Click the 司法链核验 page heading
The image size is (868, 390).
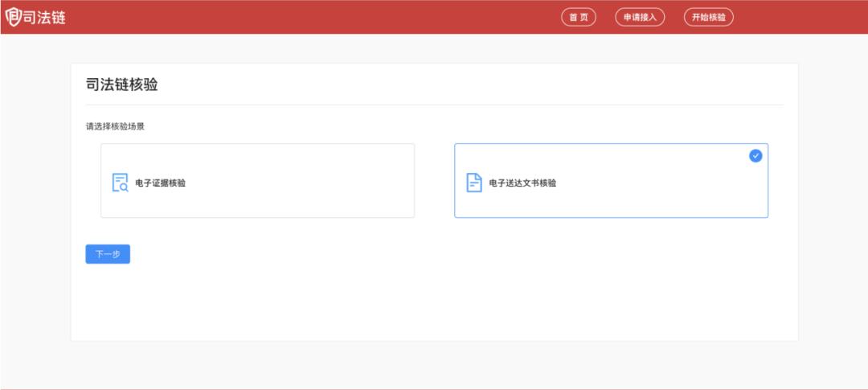coord(121,84)
